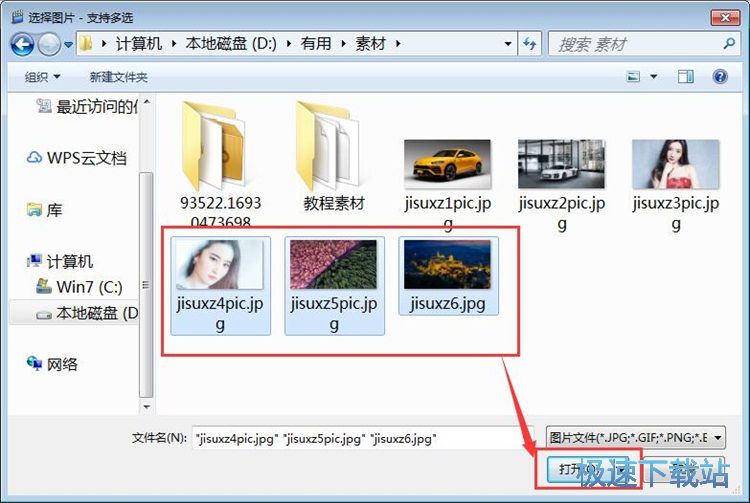Select Win7 (C:) drive in sidebar
Image resolution: width=750 pixels, height=503 pixels.
click(79, 287)
